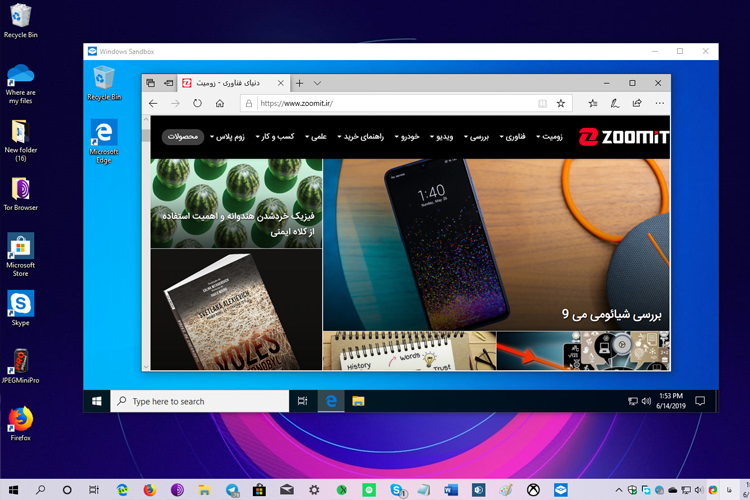Set these tabs aside icon
Viewport: 750px width, 500px height.
coord(168,83)
